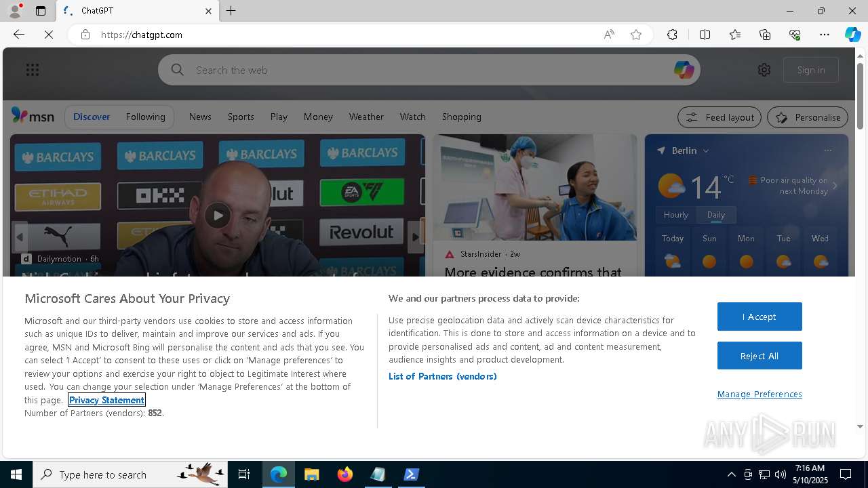Viewport: 868px width, 488px height.
Task: Go to the previous carousel story
Action: (20, 237)
